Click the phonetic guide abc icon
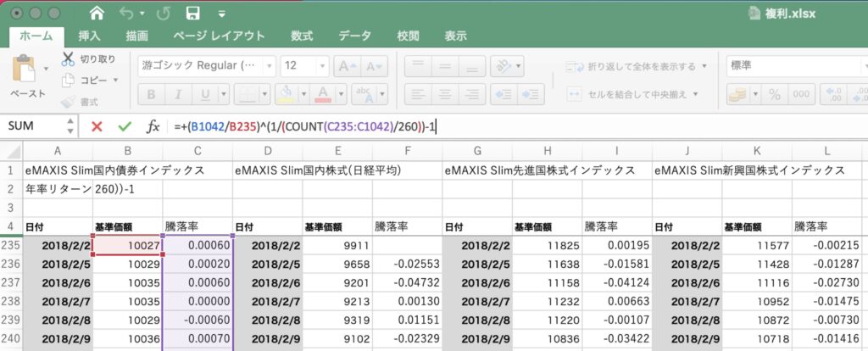 (x=364, y=94)
